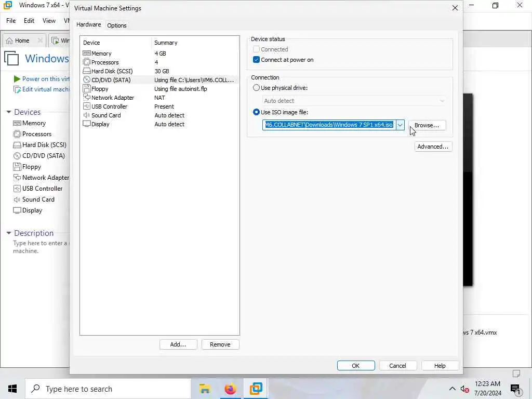Select Processors chip icon in device list
Image resolution: width=532 pixels, height=399 pixels.
click(87, 62)
